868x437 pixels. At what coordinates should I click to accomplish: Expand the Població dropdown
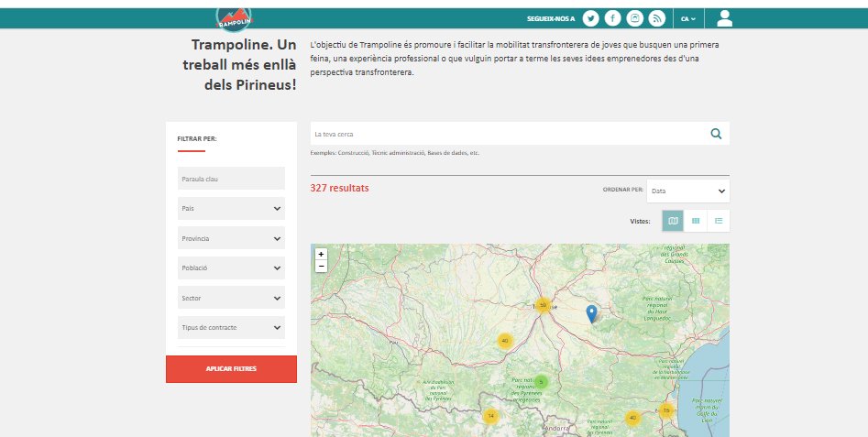coord(231,268)
